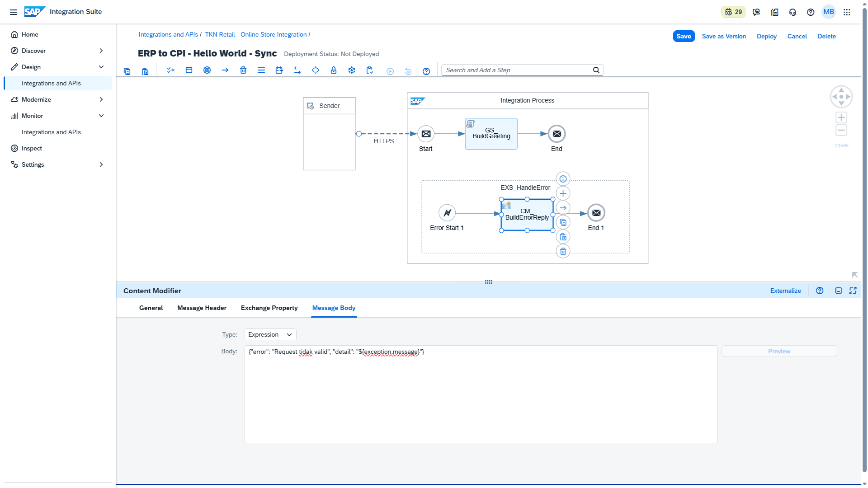Click the Externalize link
Viewport: 868px width, 488px height.
(786, 291)
